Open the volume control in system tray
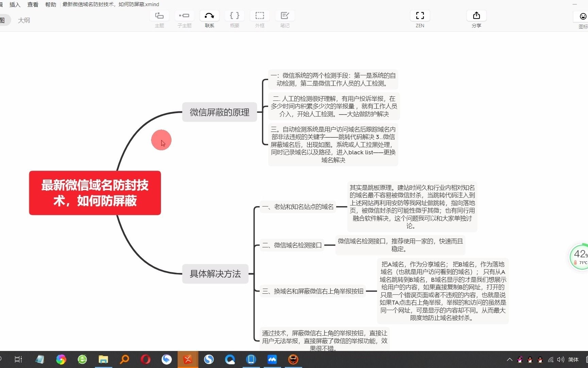The height and width of the screenshot is (368, 588). pos(560,359)
